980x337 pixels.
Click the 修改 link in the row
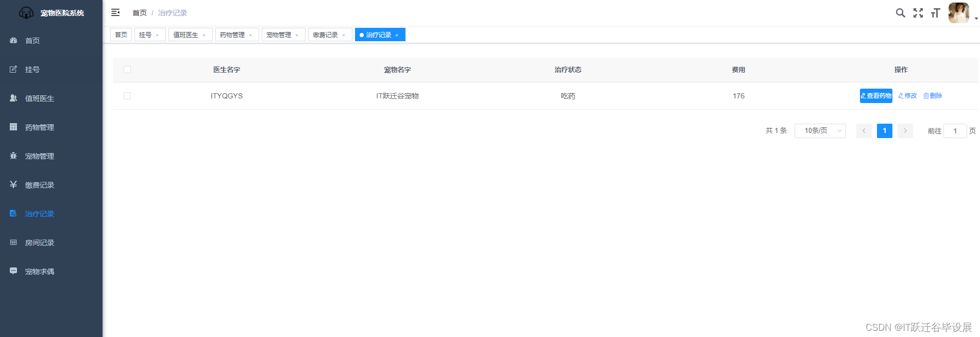click(907, 96)
